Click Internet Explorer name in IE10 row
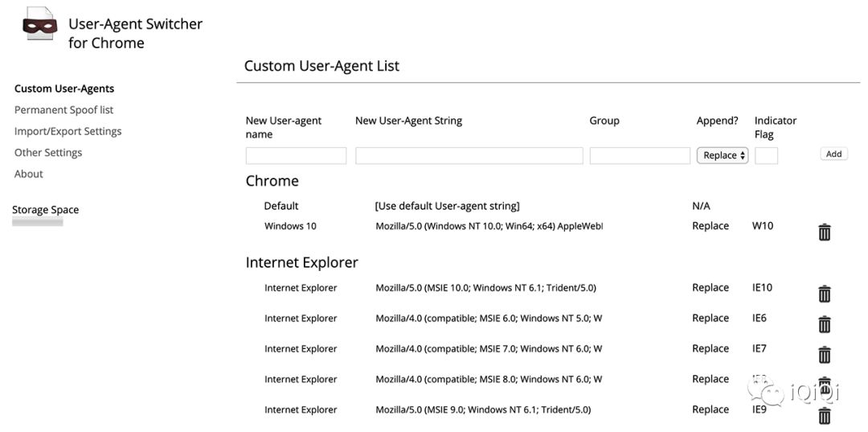The height and width of the screenshot is (432, 868). coord(301,287)
